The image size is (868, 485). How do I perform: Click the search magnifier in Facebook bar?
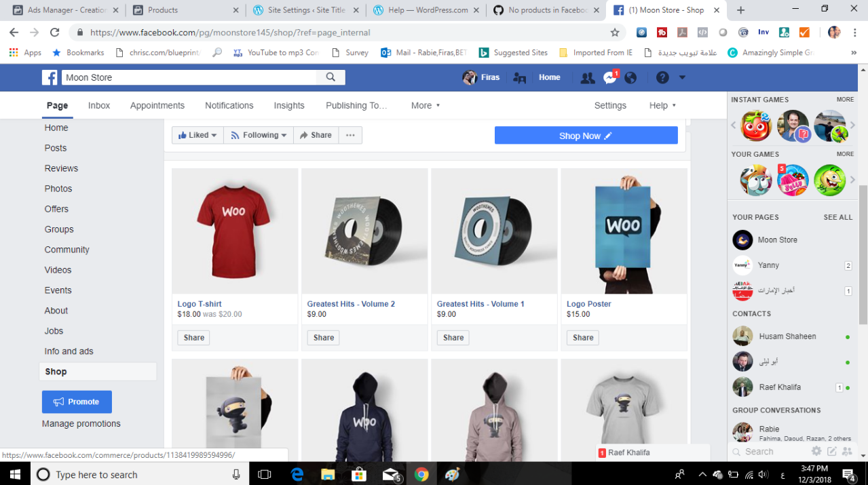click(x=331, y=77)
